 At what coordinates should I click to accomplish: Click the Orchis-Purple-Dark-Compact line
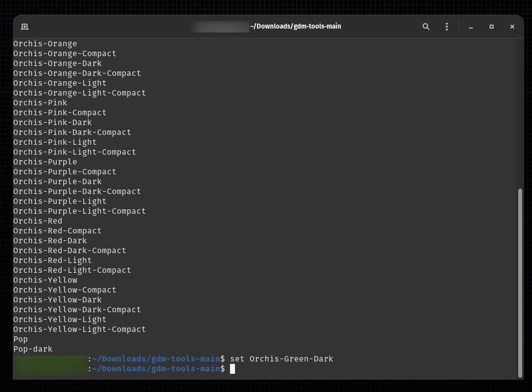[x=77, y=191]
